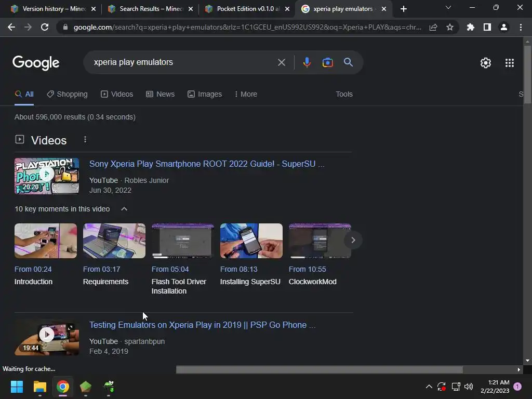Open Chrome extensions puzzle icon

pos(470,27)
